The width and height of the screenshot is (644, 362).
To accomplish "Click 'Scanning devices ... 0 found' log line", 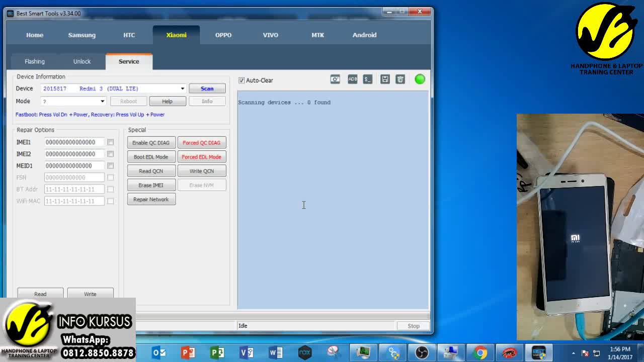I will tap(284, 103).
